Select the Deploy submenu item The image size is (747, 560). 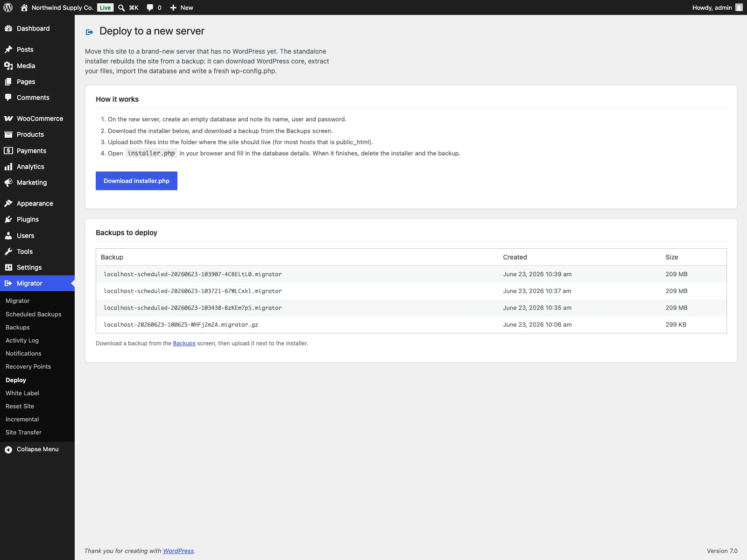coord(16,380)
